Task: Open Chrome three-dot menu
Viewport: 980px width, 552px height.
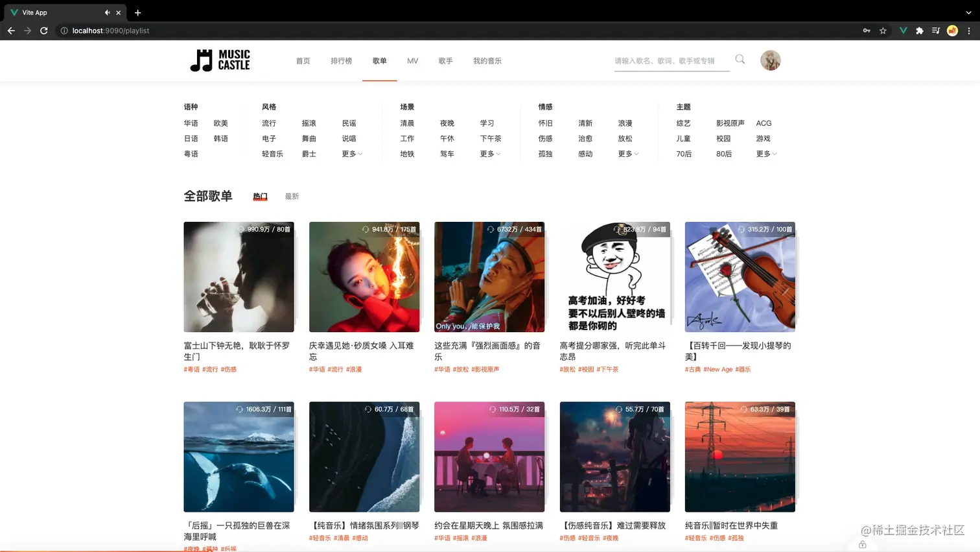Action: [969, 30]
